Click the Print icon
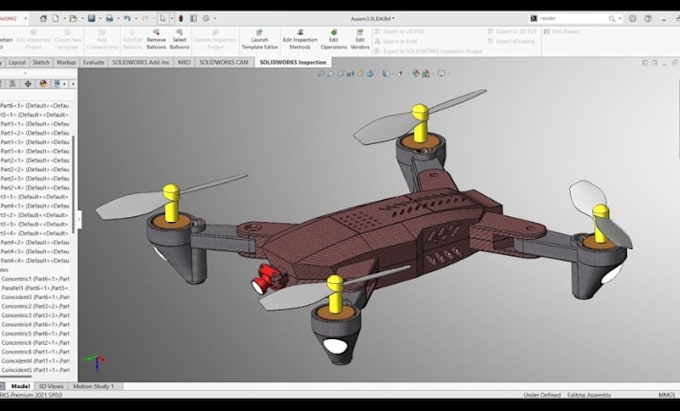The image size is (680, 411). [109, 19]
